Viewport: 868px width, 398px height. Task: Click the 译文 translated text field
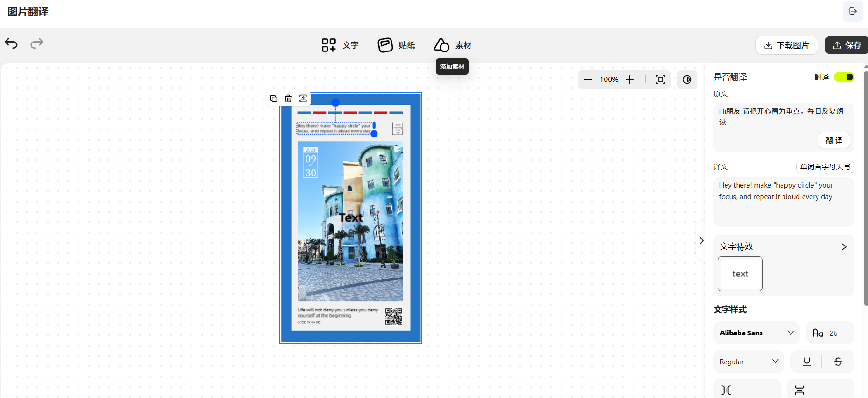783,202
